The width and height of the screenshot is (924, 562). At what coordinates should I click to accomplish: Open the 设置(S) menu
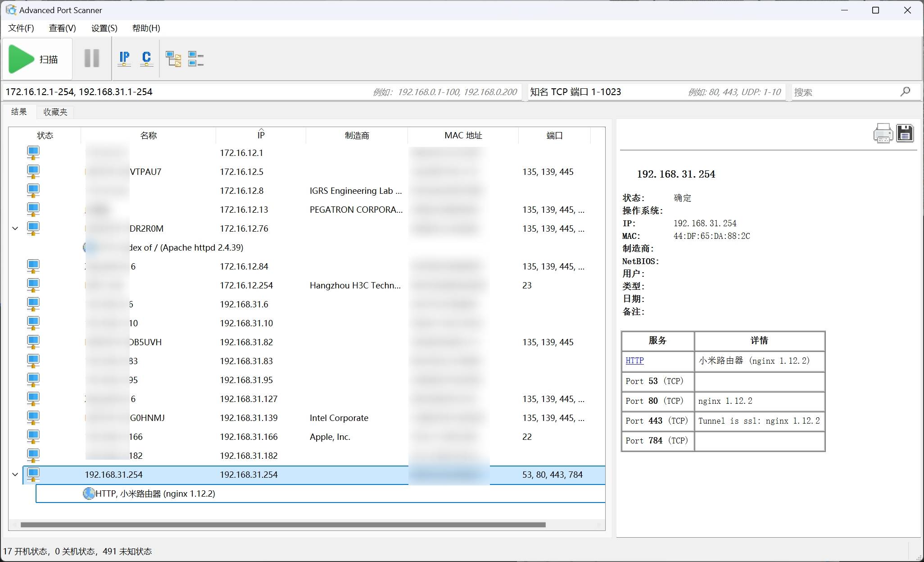click(x=104, y=28)
